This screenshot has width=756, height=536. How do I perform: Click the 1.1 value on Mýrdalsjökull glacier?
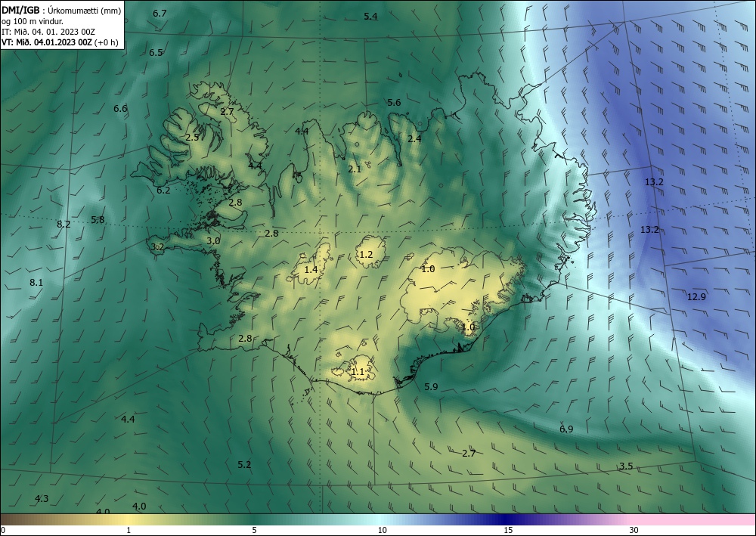tap(358, 372)
